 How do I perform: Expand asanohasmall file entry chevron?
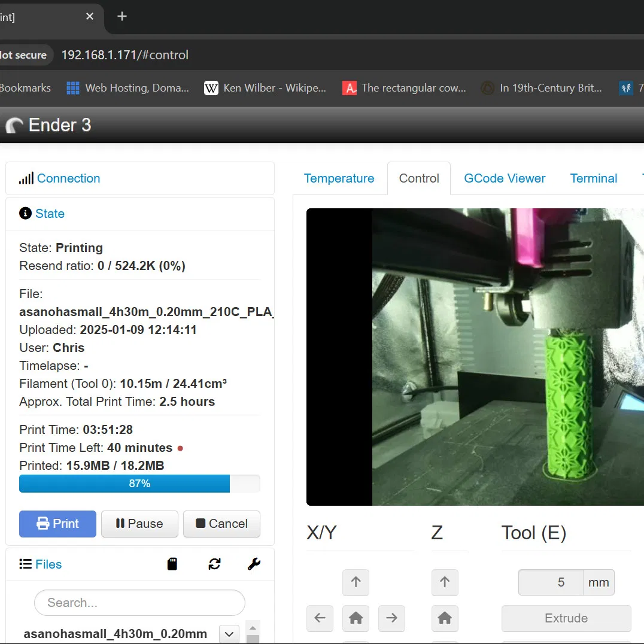pos(229,634)
